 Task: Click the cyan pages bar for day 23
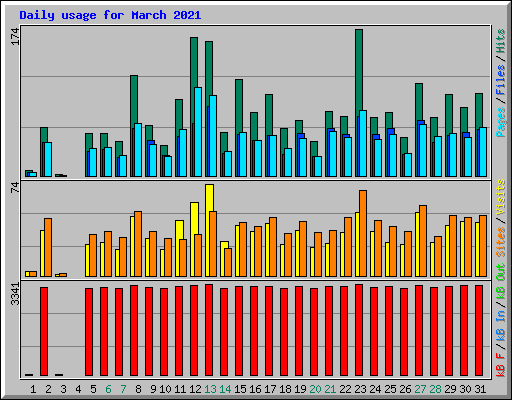pyautogui.click(x=363, y=143)
